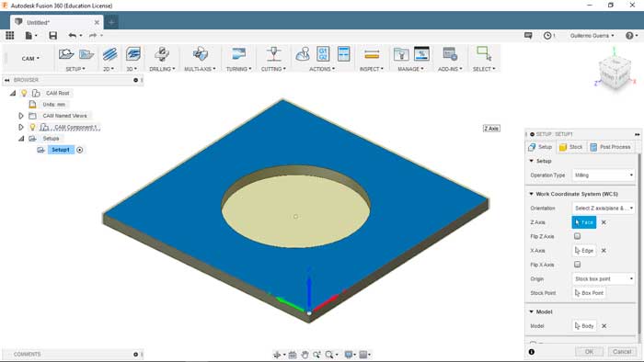This screenshot has width=644, height=362.
Task: Select the 2D milling icon
Action: (x=109, y=54)
